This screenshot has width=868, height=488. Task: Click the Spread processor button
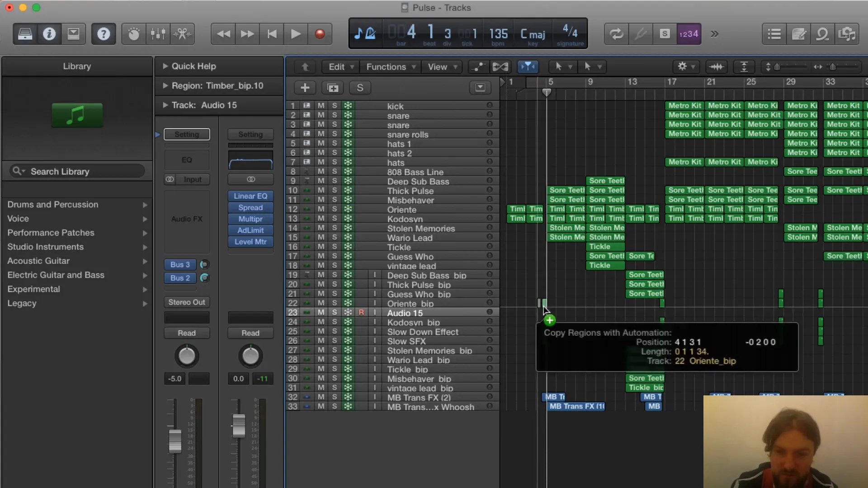250,207
